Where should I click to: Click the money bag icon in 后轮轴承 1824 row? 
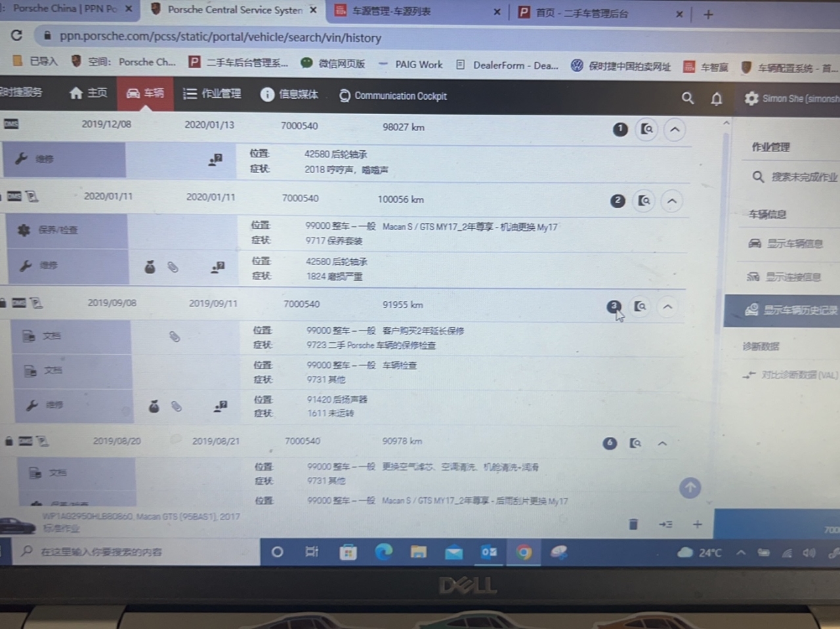[150, 266]
